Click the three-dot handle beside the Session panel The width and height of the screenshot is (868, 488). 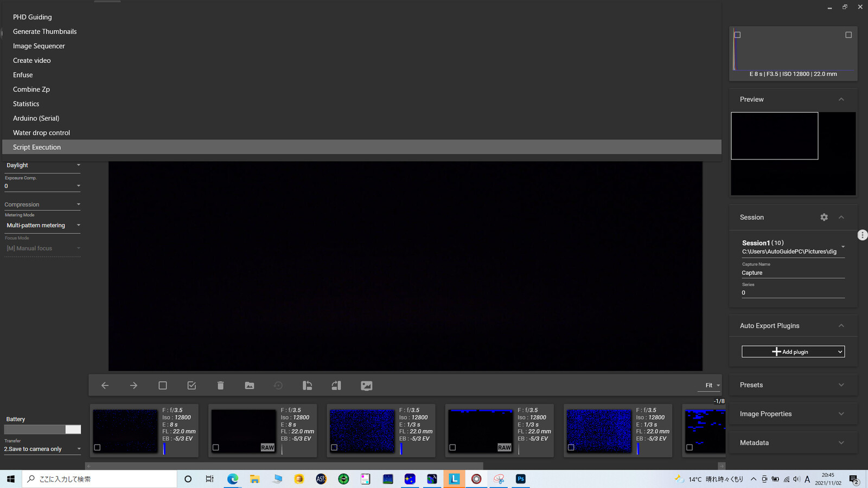863,235
